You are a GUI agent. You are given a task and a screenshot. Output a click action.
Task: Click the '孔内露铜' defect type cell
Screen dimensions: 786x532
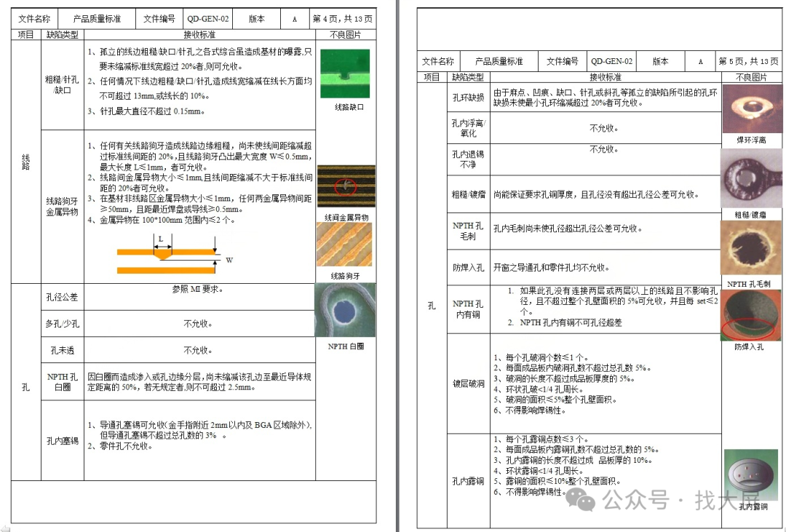468,481
